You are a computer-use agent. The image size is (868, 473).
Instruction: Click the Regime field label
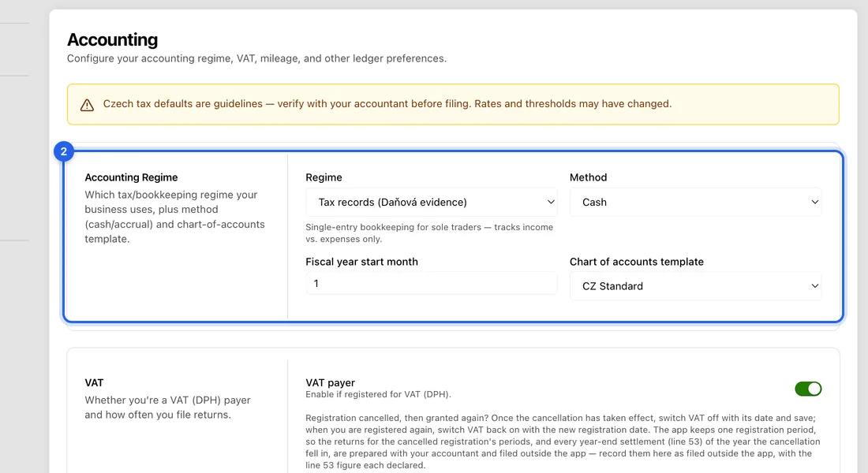pyautogui.click(x=324, y=177)
